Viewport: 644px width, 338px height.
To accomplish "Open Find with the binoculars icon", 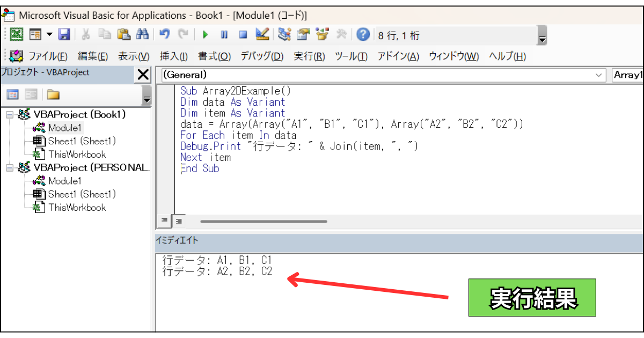I will (142, 35).
